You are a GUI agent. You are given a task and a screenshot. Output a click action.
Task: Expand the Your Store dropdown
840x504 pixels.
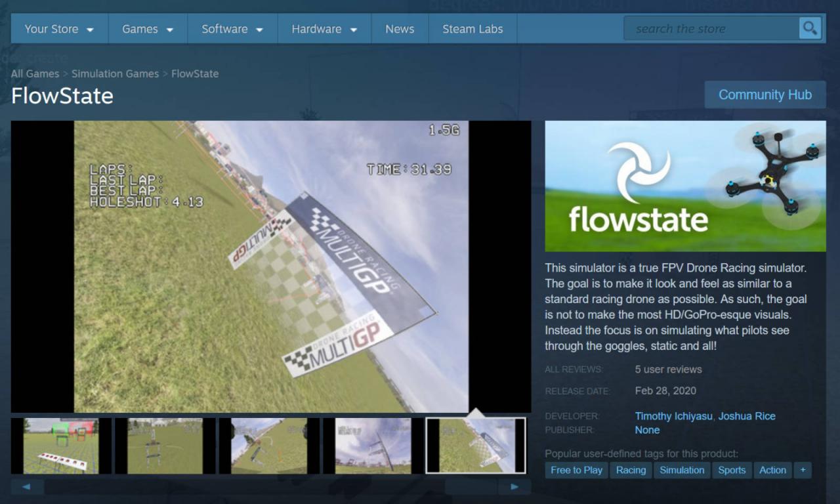pyautogui.click(x=59, y=29)
